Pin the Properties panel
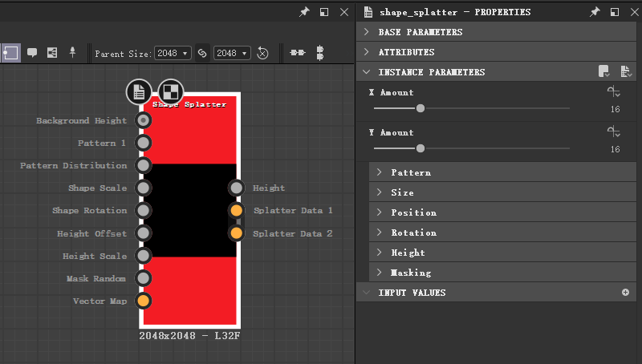 595,12
